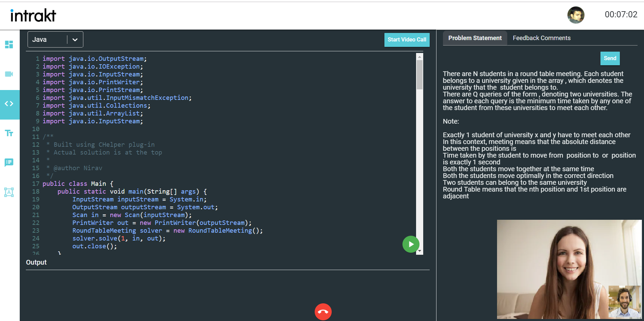This screenshot has height=321, width=644.
Task: Switch to Problem Statement tab
Action: point(475,38)
